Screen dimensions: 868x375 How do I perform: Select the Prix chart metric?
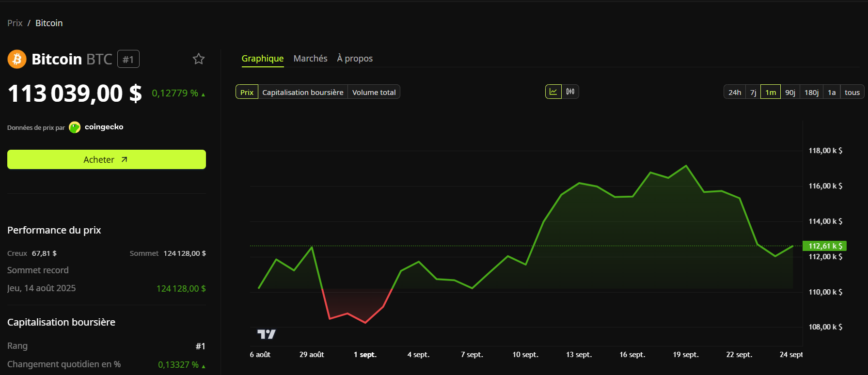pyautogui.click(x=247, y=92)
